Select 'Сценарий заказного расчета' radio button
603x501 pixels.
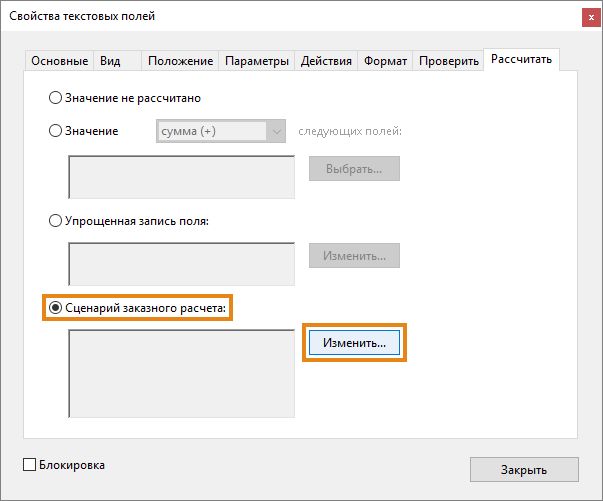(x=55, y=308)
